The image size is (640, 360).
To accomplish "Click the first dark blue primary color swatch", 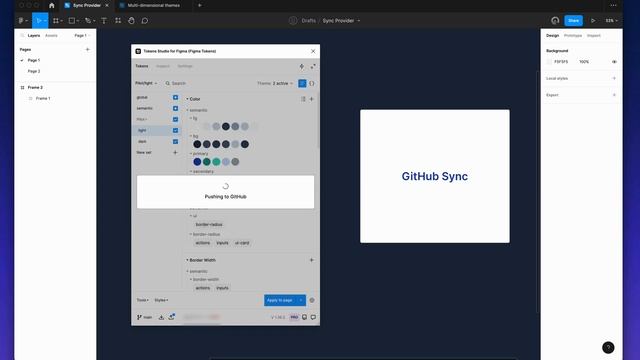I will point(197,162).
